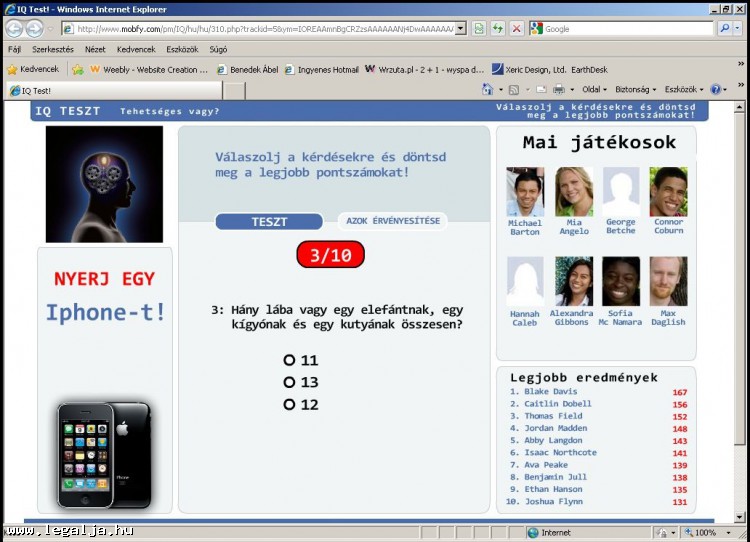The width and height of the screenshot is (750, 542).
Task: Expand the address bar URL dropdown
Action: click(x=461, y=29)
